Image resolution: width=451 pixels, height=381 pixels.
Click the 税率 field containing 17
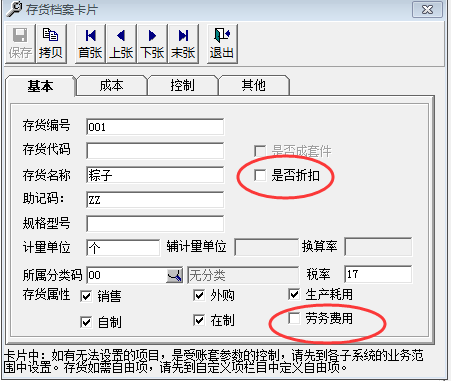tap(378, 274)
